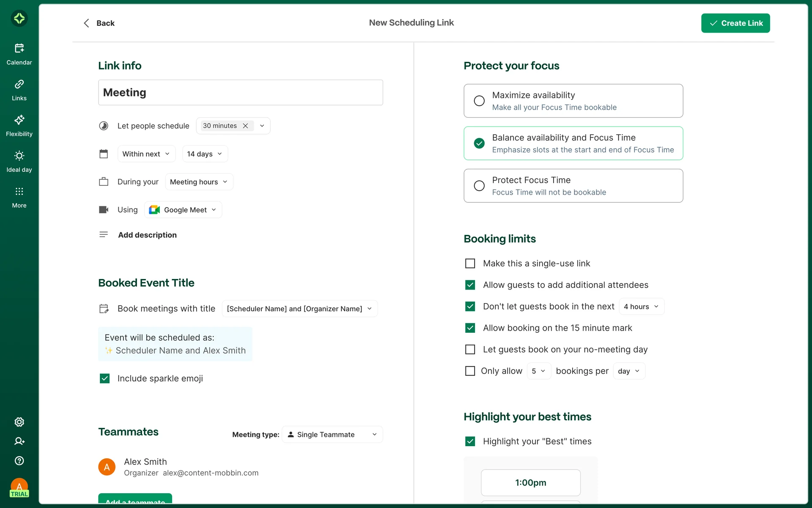812x508 pixels.
Task: Remove the 30 minutes duration chip
Action: [245, 126]
